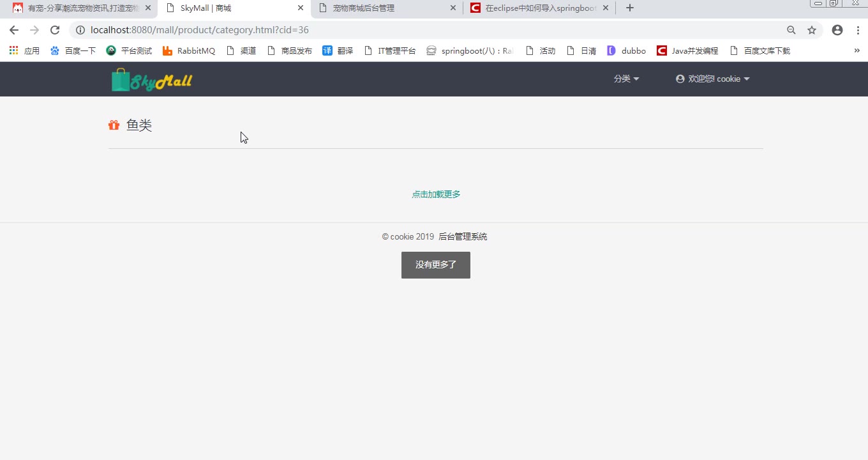Select the SkyMall | 商城 tab
The width and height of the screenshot is (868, 460).
point(236,8)
